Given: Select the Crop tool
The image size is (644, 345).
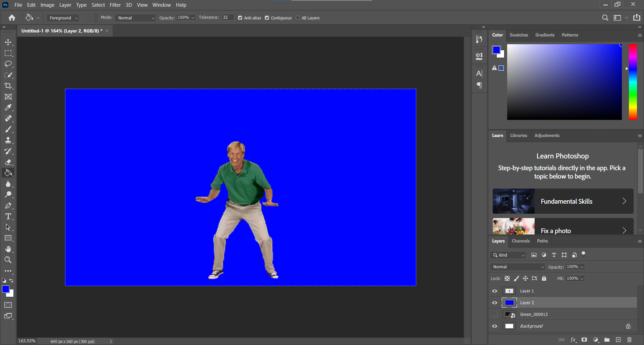Looking at the screenshot, I should tap(8, 86).
